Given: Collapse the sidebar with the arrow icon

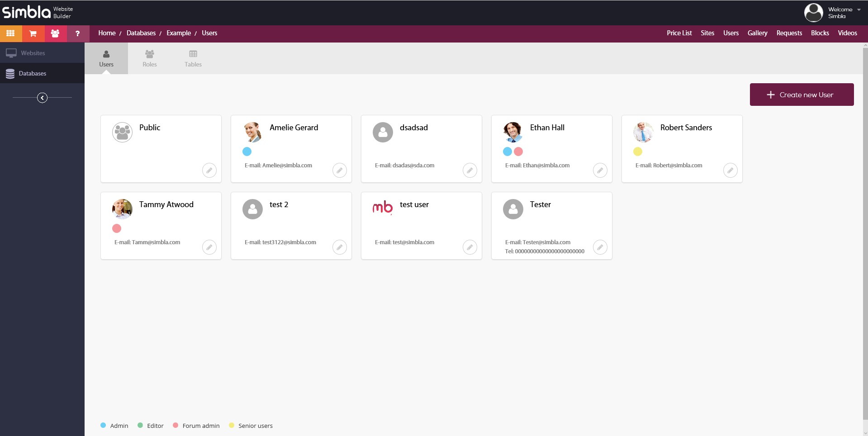Looking at the screenshot, I should (42, 98).
